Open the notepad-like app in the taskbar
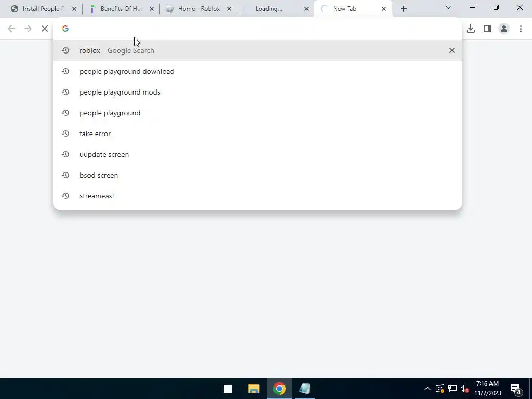532x399 pixels. click(304, 389)
